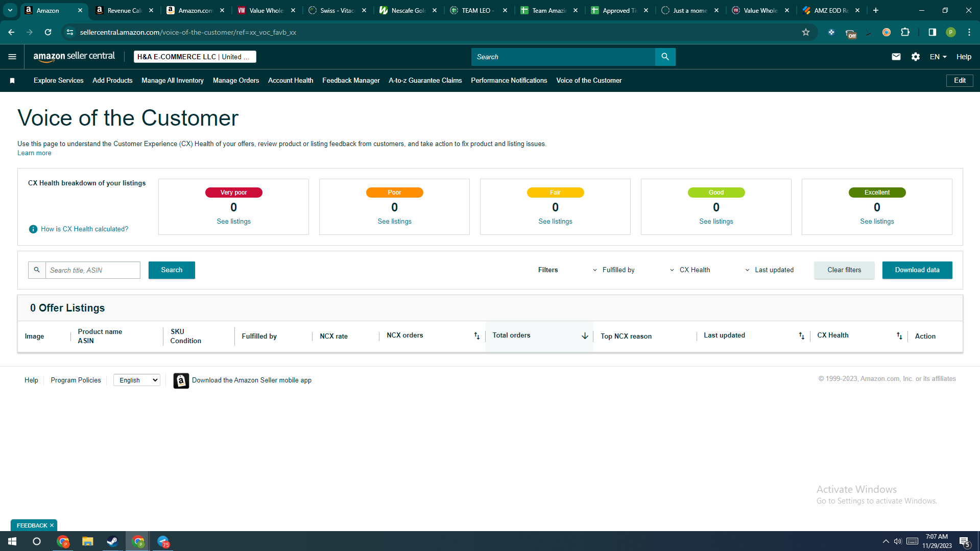The width and height of the screenshot is (980, 551).
Task: Click the Edit button in the nav bar
Action: (960, 81)
